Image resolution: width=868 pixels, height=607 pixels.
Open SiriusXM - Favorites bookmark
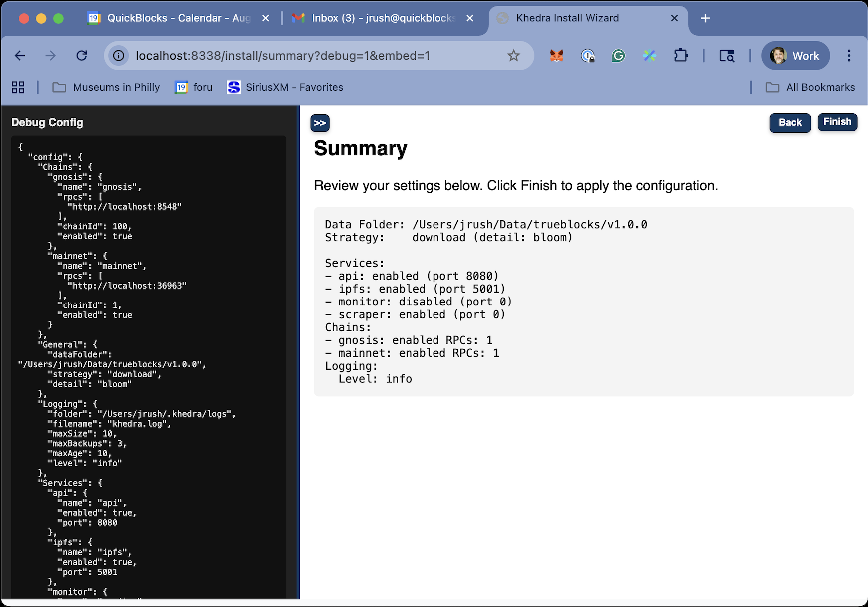click(285, 88)
